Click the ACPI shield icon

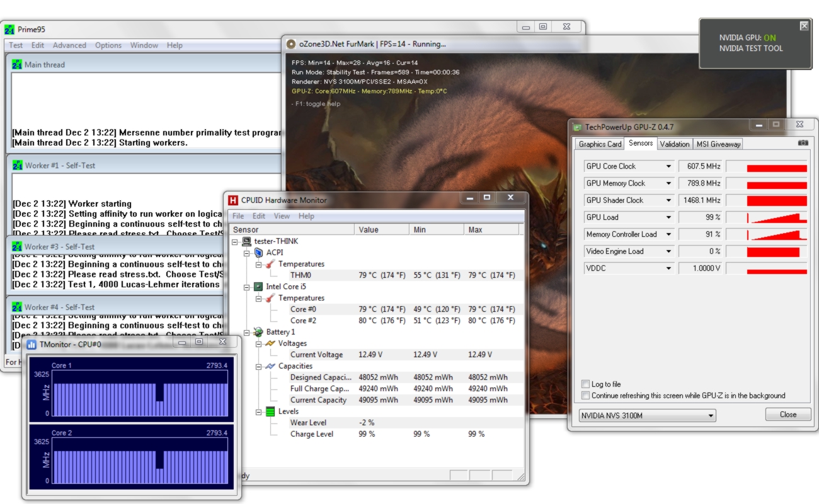click(258, 253)
